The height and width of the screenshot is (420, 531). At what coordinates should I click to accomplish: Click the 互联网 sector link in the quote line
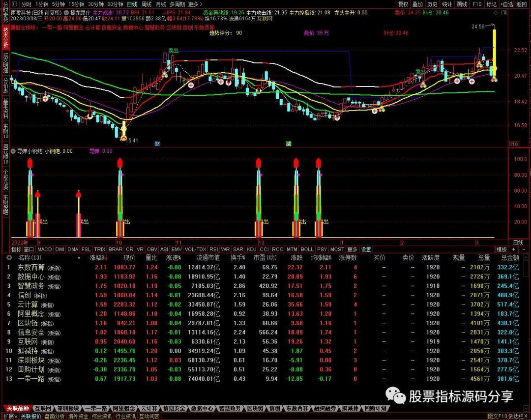[265, 19]
